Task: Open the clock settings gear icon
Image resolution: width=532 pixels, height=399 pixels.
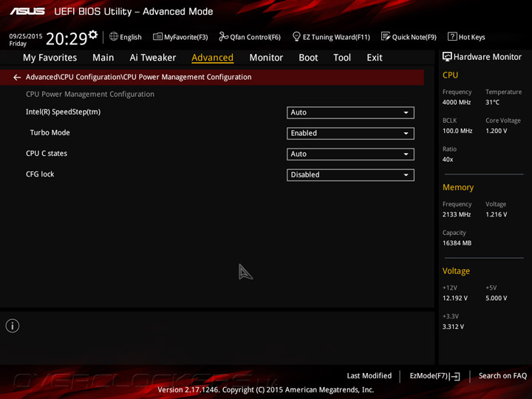Action: pyautogui.click(x=93, y=35)
